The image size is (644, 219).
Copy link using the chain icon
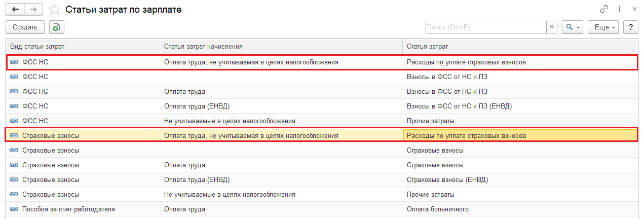[x=604, y=9]
